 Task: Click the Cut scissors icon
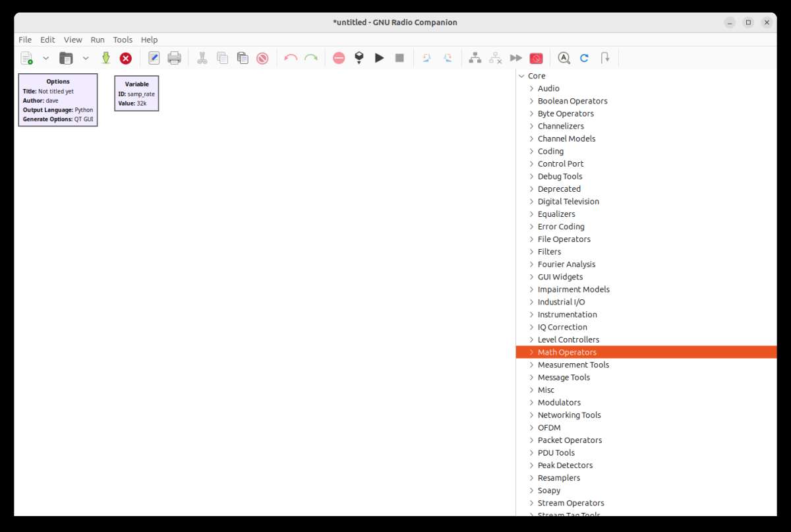click(202, 58)
